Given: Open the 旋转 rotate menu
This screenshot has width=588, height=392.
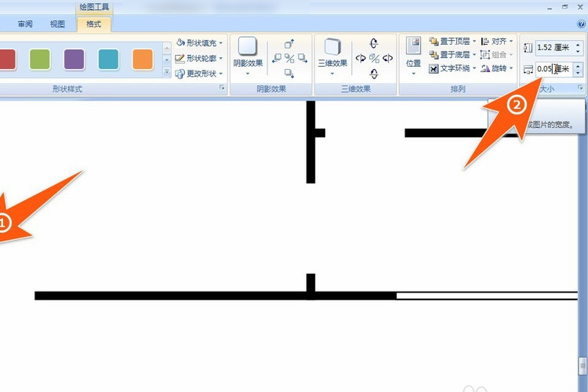Looking at the screenshot, I should 497,68.
